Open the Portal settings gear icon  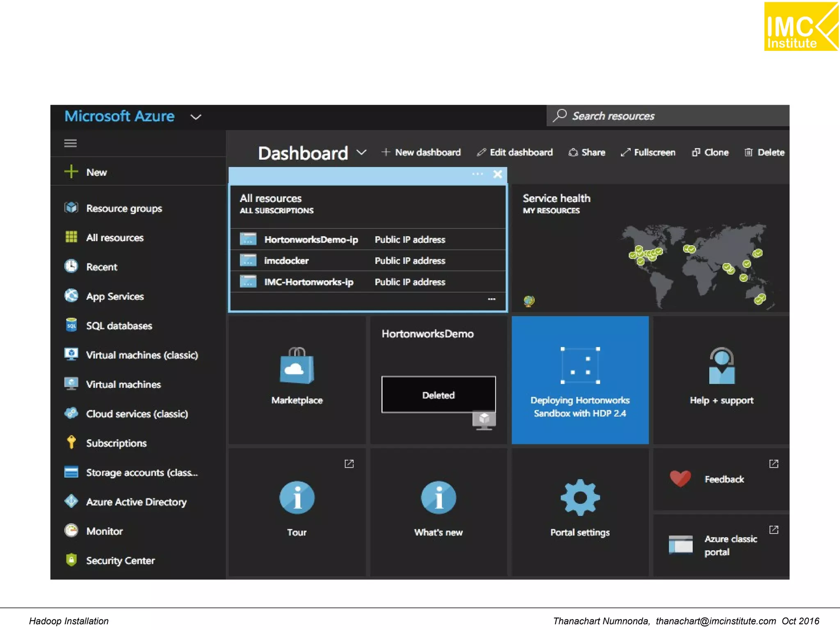pos(580,498)
